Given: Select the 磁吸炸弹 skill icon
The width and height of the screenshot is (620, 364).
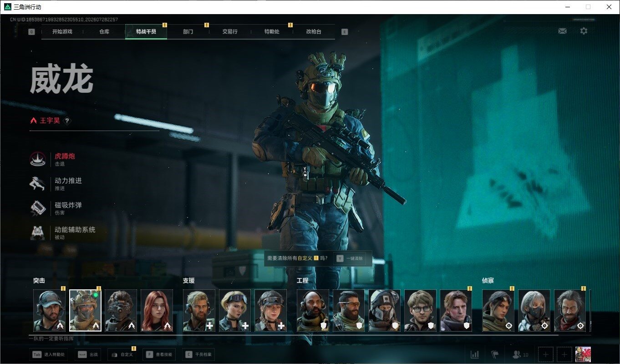Looking at the screenshot, I should (37, 208).
